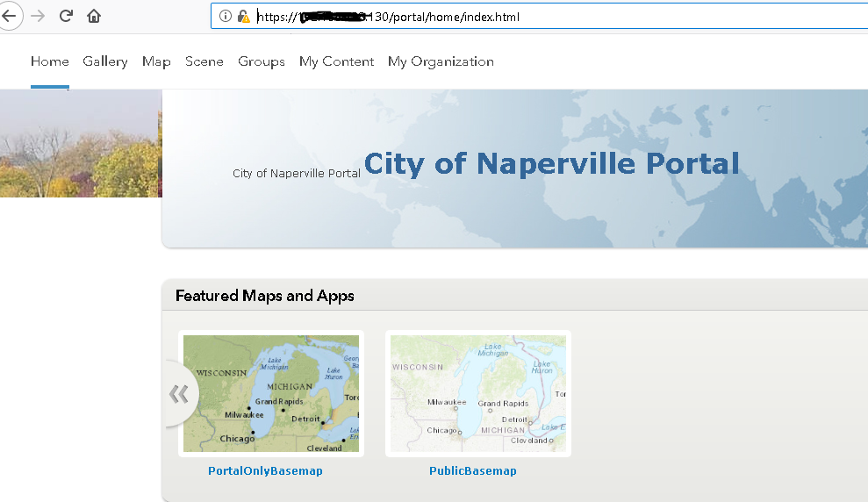Click the Featured Maps and Apps heading

(264, 296)
